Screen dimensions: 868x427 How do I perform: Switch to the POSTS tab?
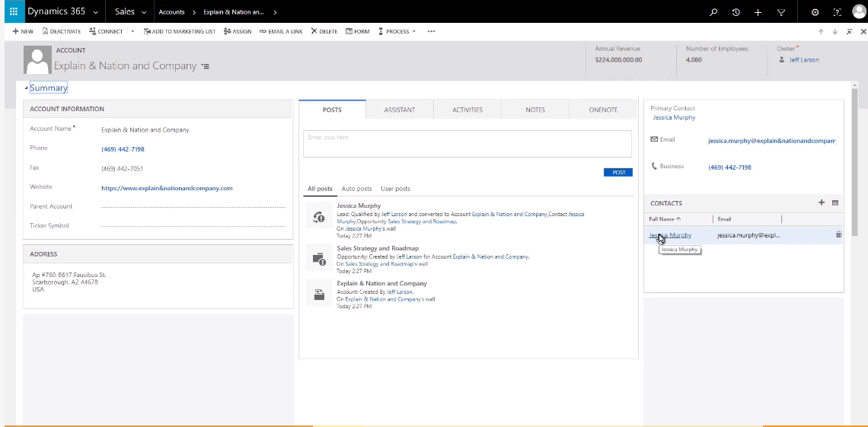coord(332,110)
